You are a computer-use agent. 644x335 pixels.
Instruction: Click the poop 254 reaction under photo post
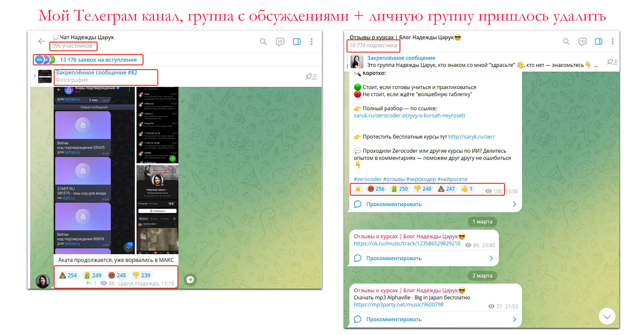pos(68,275)
